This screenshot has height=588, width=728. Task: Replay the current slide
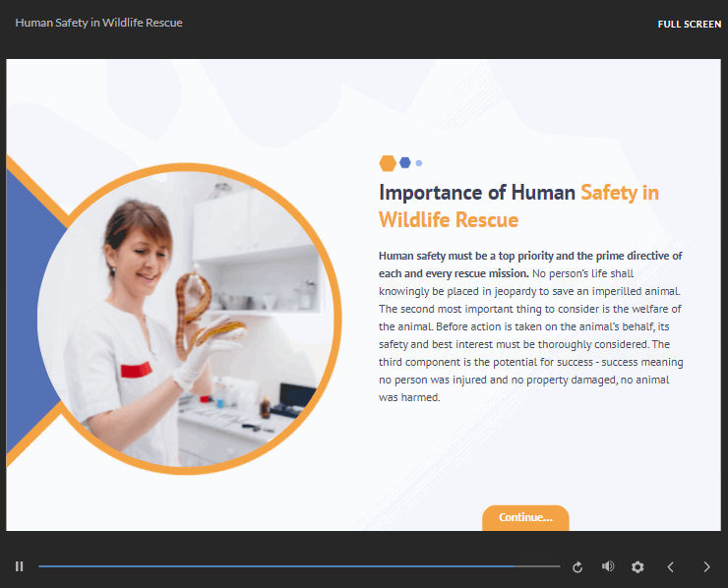pos(577,567)
